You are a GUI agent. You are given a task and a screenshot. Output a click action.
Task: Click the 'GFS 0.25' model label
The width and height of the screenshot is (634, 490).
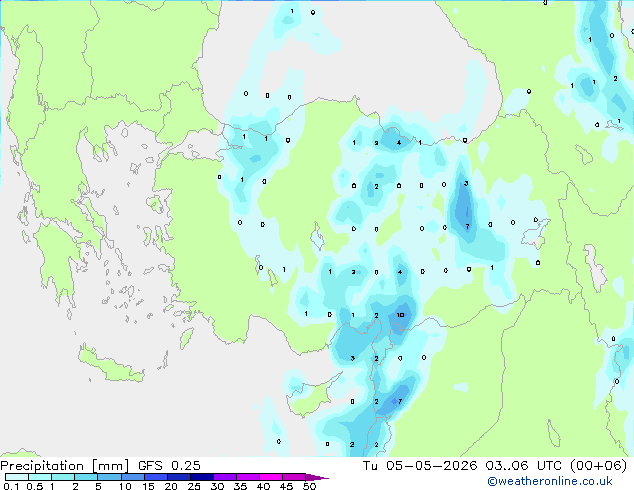[x=169, y=466]
